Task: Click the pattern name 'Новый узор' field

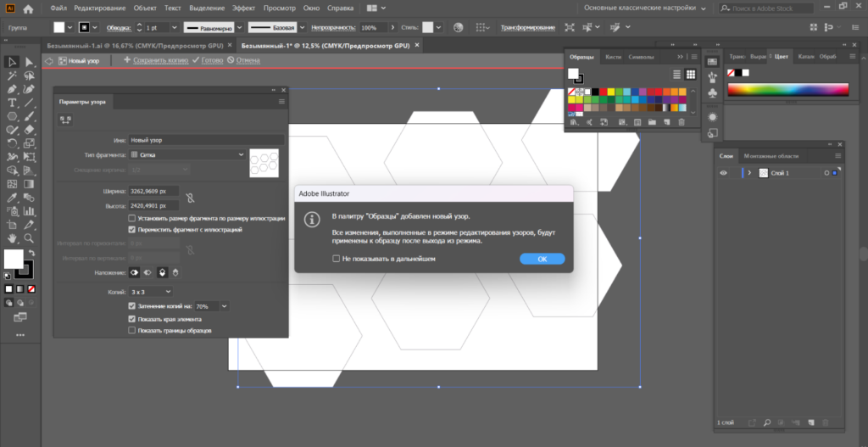Action: pyautogui.click(x=206, y=140)
